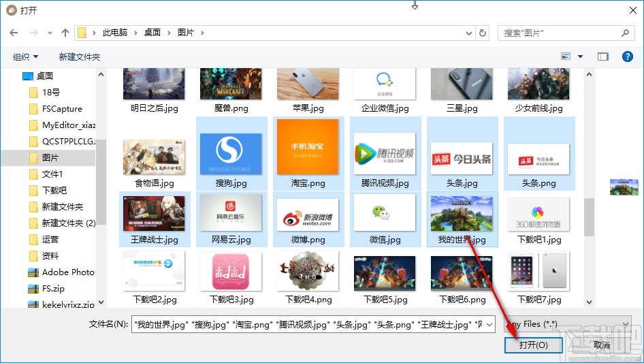Viewport: 644px width, 363px height.
Task: Change view layout icon
Action: 566,57
